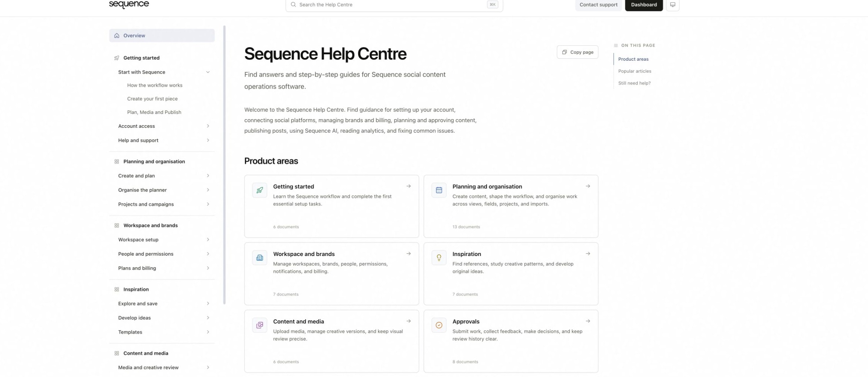Image resolution: width=868 pixels, height=377 pixels.
Task: Click the Overview home icon
Action: coord(117,35)
